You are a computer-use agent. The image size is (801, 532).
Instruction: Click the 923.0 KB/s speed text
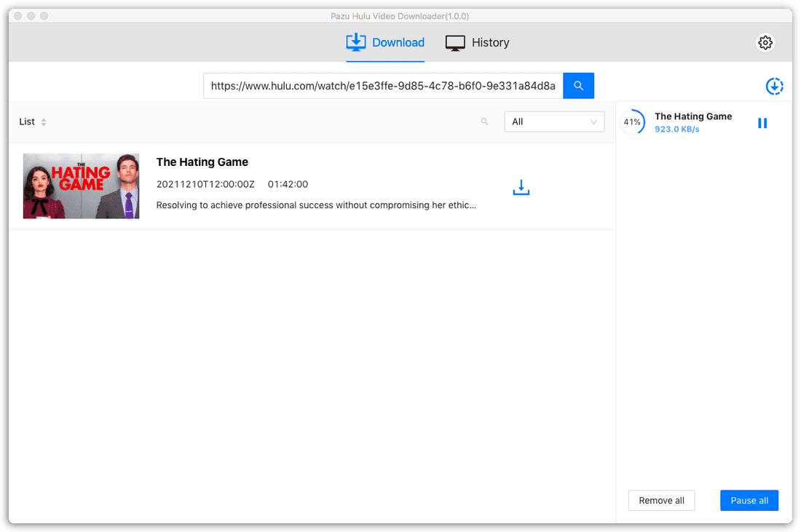(677, 129)
